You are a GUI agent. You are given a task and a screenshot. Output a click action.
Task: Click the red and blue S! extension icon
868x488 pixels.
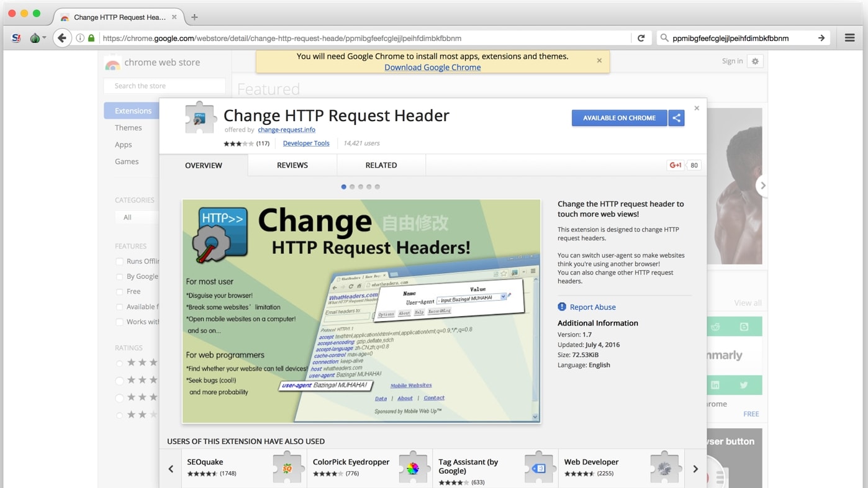(16, 38)
